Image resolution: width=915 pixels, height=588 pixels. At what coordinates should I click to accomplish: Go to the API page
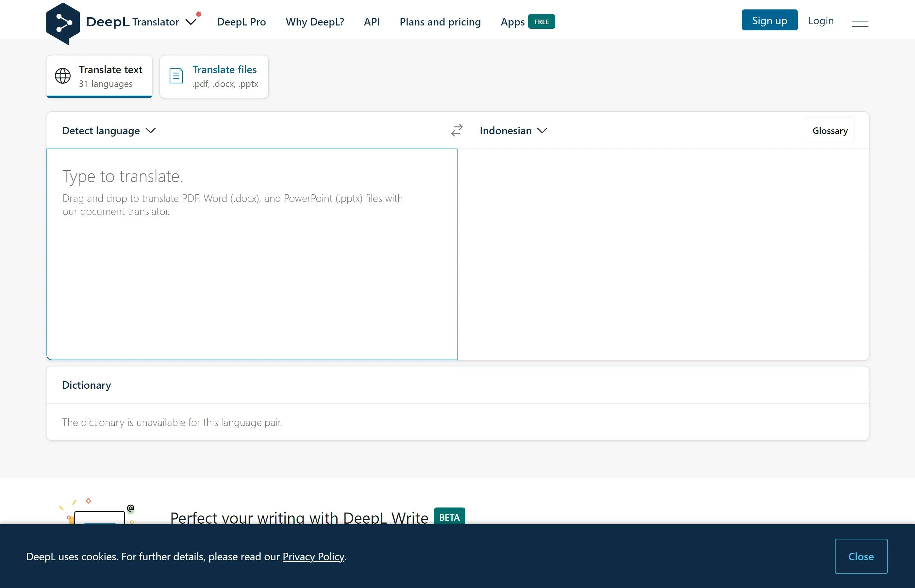(372, 22)
